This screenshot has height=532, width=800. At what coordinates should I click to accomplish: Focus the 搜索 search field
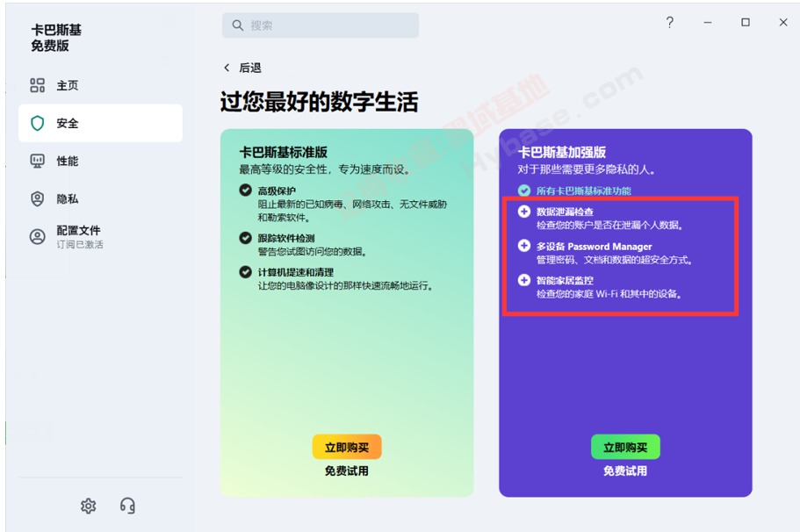[321, 25]
